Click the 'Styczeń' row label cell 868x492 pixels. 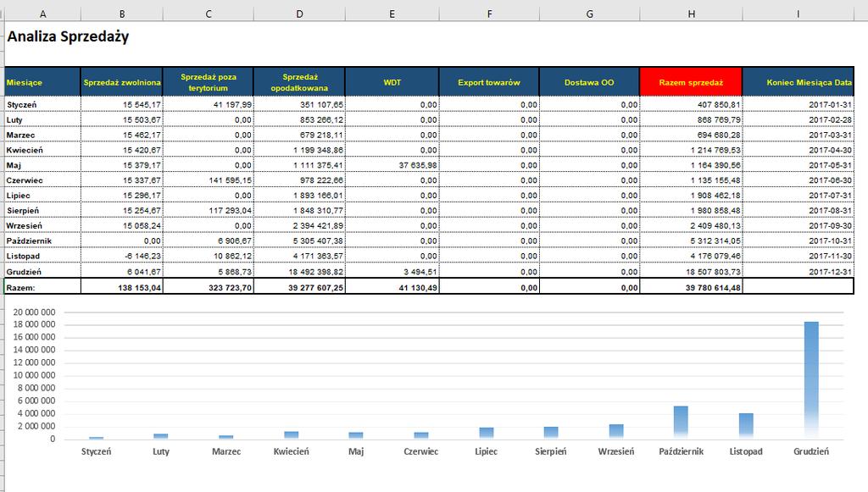pos(42,104)
